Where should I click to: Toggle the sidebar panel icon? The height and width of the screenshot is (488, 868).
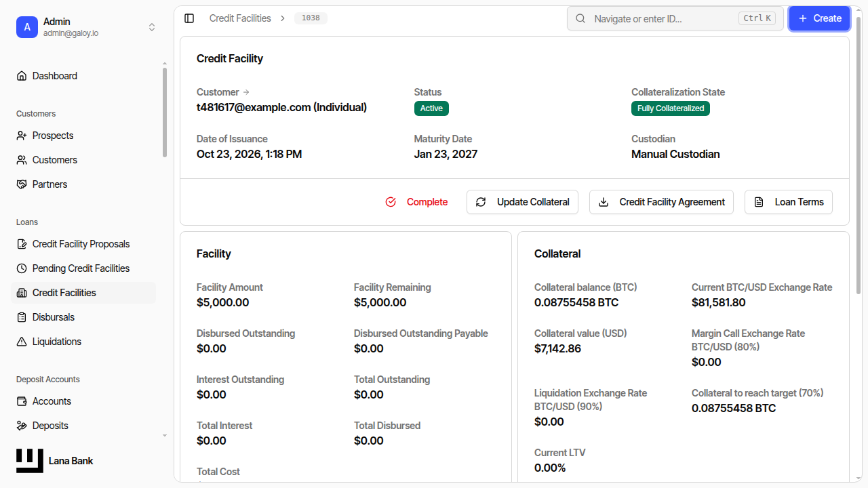tap(189, 18)
